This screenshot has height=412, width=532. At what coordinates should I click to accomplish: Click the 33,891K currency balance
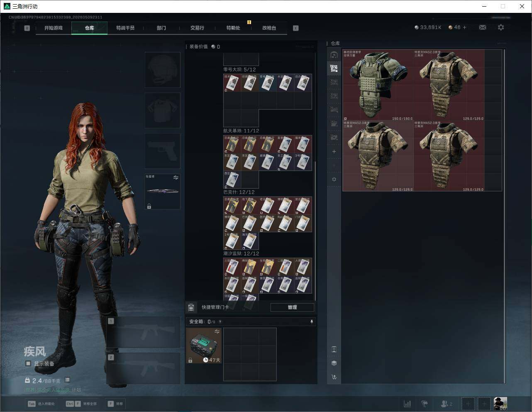point(428,27)
